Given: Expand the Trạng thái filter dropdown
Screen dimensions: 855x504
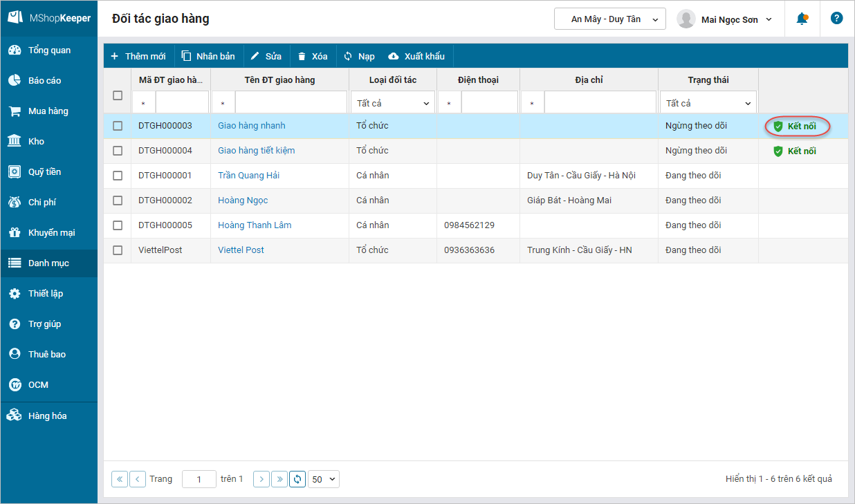Looking at the screenshot, I should [708, 103].
